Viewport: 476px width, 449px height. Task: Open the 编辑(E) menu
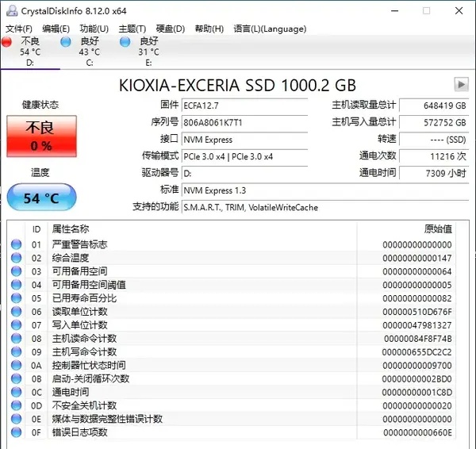click(56, 29)
